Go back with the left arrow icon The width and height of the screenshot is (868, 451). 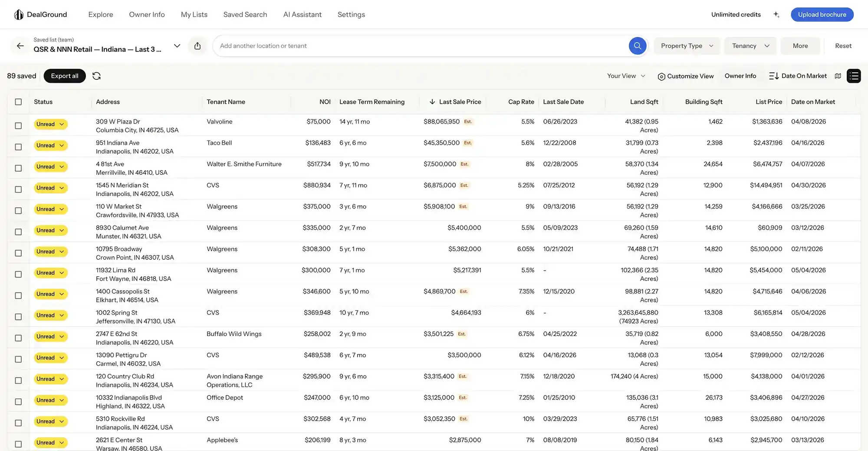coord(20,46)
